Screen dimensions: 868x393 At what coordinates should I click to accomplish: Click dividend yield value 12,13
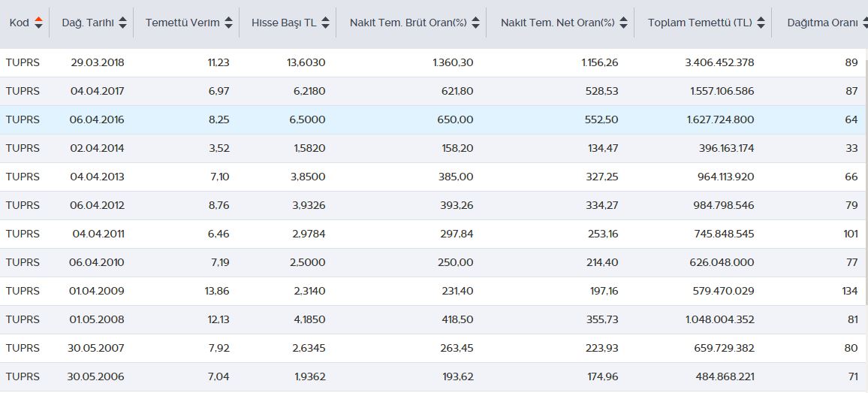(x=218, y=320)
